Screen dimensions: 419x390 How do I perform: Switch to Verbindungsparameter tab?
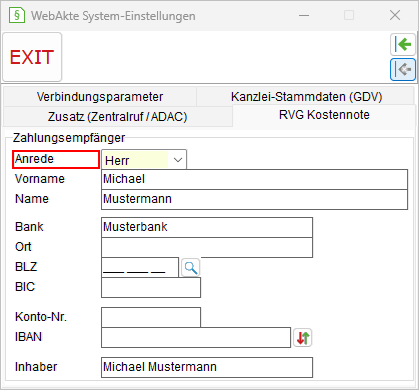click(100, 97)
